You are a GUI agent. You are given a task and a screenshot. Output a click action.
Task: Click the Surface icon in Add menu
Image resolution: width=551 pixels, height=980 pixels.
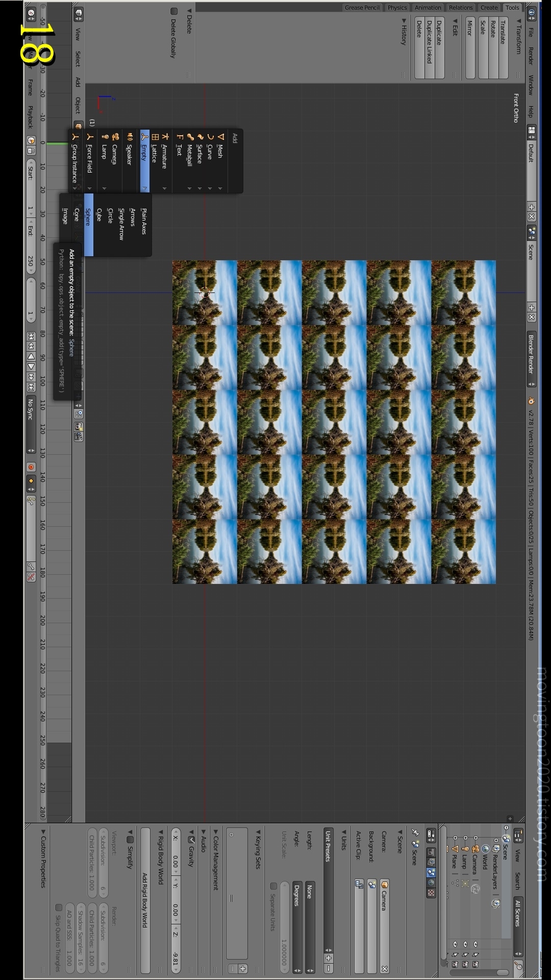[200, 137]
